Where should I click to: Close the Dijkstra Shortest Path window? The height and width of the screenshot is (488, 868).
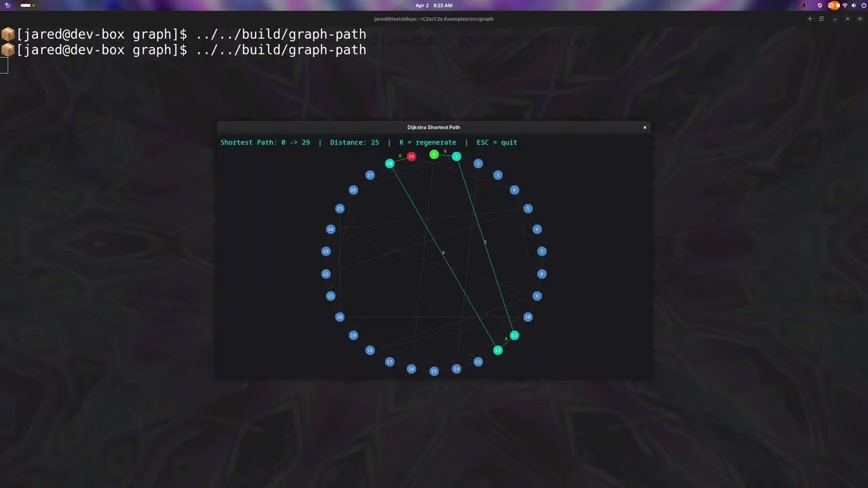pyautogui.click(x=645, y=127)
